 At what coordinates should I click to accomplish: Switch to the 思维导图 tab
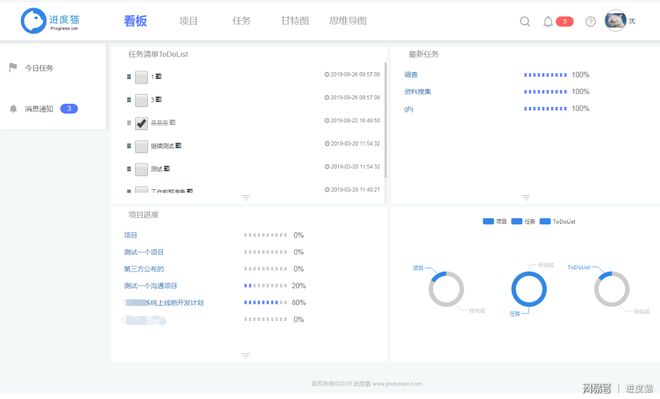click(x=348, y=21)
